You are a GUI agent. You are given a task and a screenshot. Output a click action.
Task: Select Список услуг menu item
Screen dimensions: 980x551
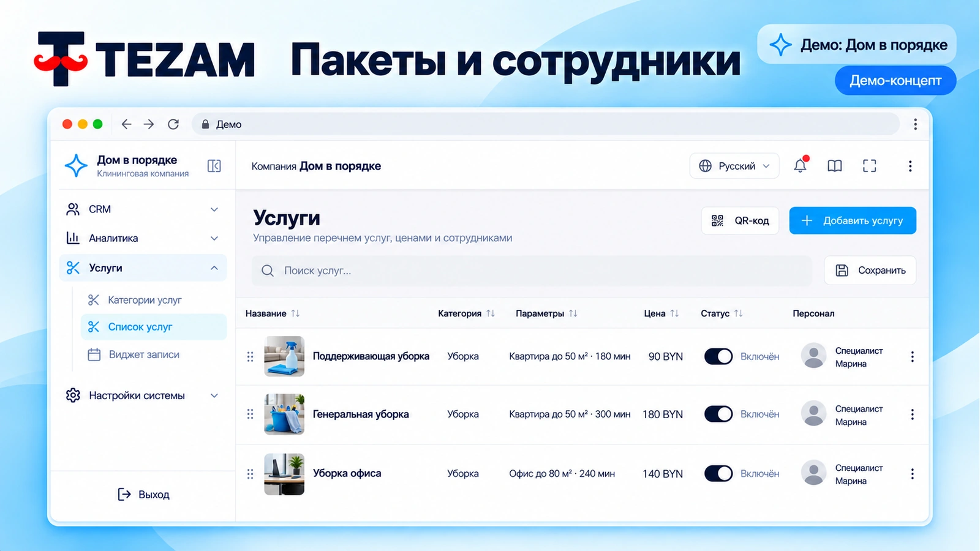coord(154,327)
